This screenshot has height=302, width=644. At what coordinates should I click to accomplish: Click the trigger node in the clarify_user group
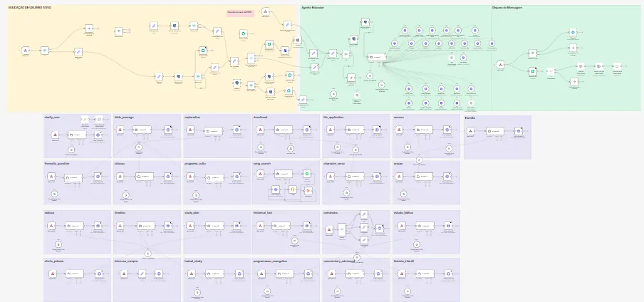click(x=55, y=134)
